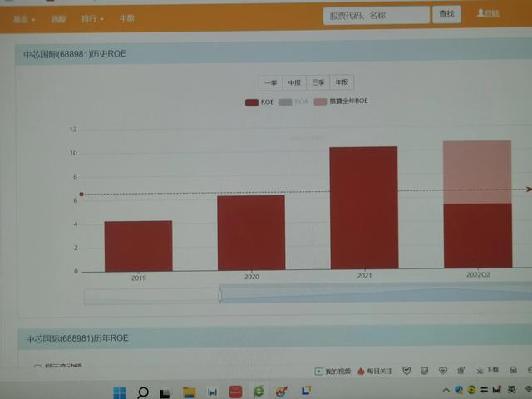Open 下载 downloads in browser status bar
The width and height of the screenshot is (532, 399).
point(487,370)
